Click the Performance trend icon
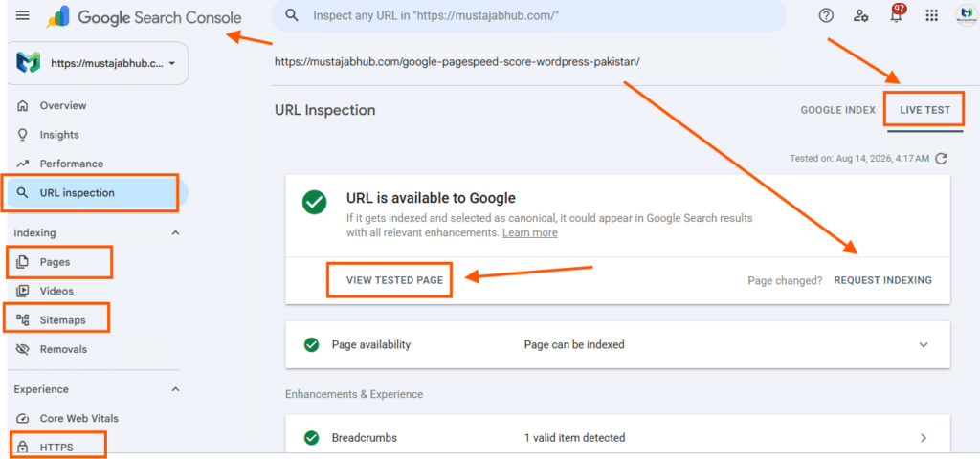This screenshot has width=980, height=459. 23,164
